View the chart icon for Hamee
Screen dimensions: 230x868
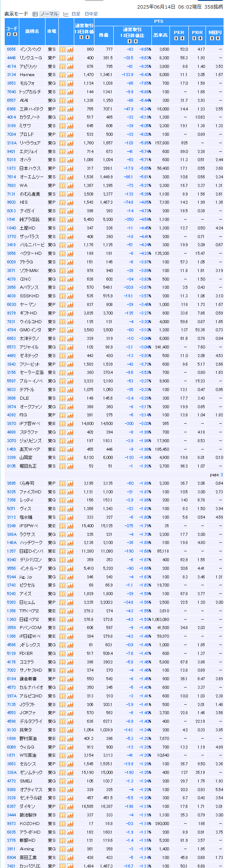point(70,75)
